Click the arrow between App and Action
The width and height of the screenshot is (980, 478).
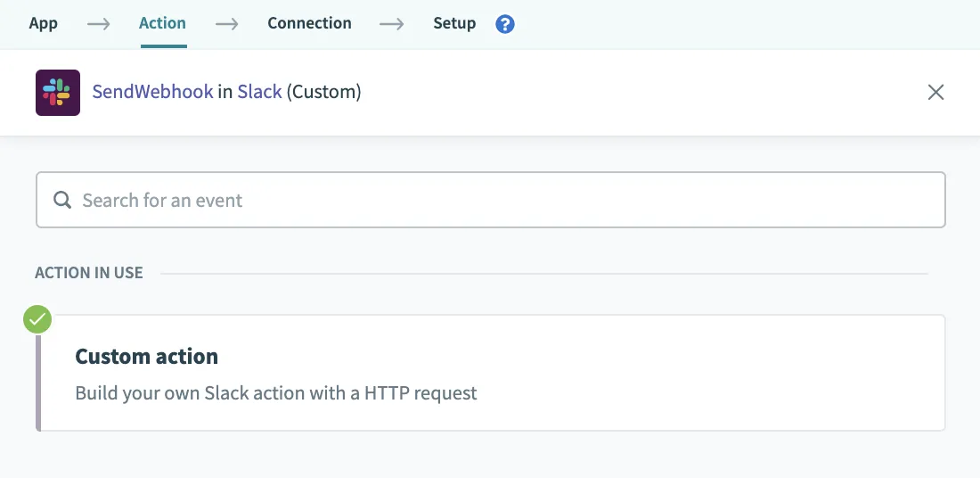click(x=98, y=24)
